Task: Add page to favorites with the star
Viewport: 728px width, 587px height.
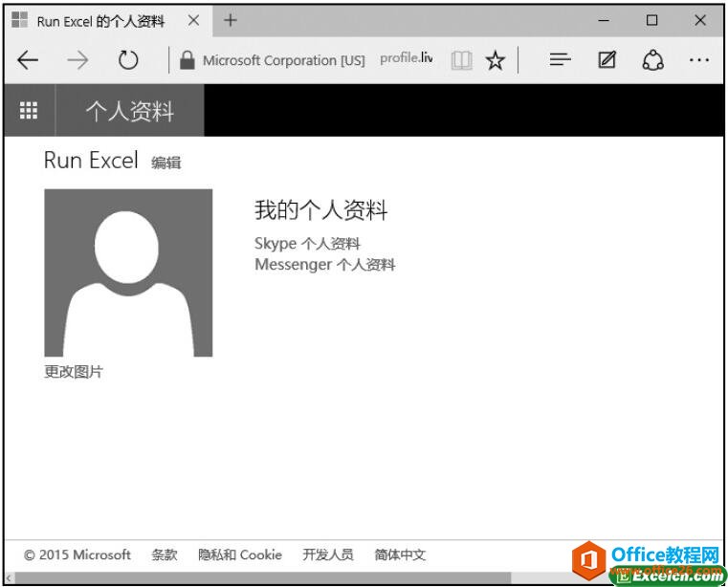Action: tap(495, 60)
